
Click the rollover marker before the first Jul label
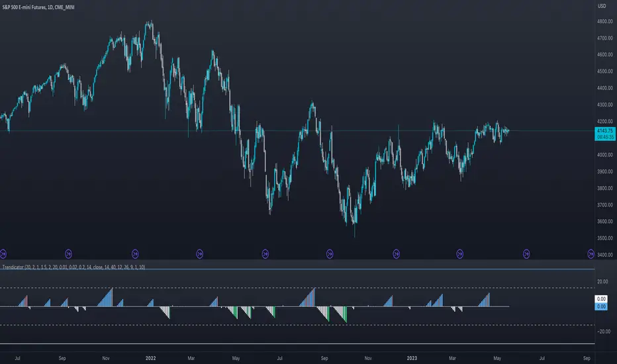[x=3, y=254]
